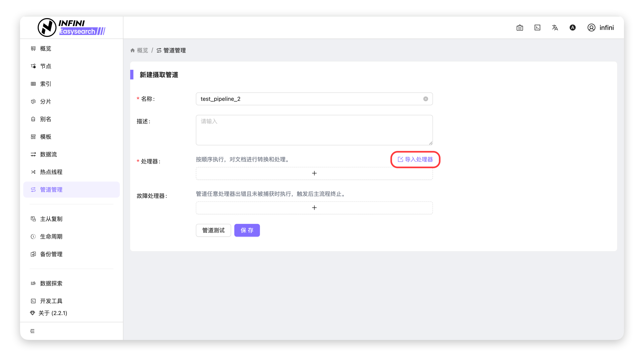Open 关于 (2.2.1) about entry
The width and height of the screenshot is (644, 364).
[48, 313]
